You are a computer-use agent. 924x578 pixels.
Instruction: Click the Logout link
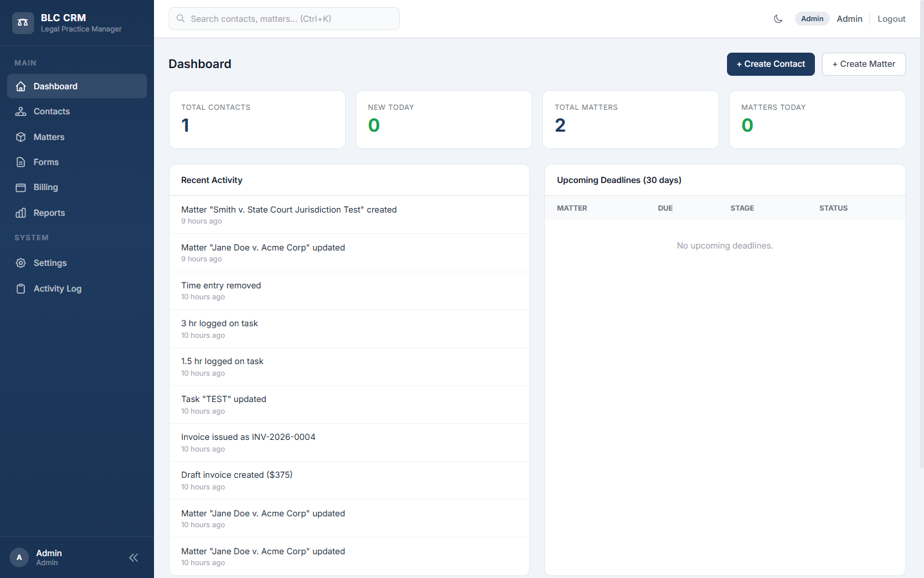point(891,19)
